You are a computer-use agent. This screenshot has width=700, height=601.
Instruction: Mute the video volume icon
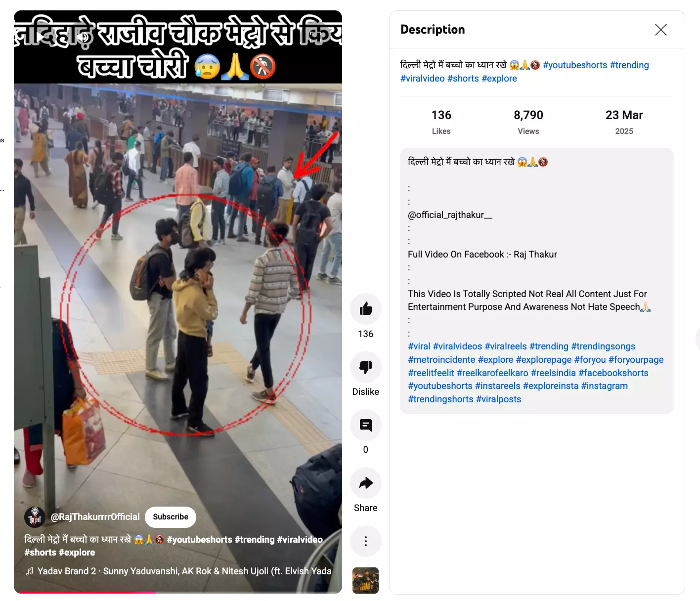click(84, 37)
